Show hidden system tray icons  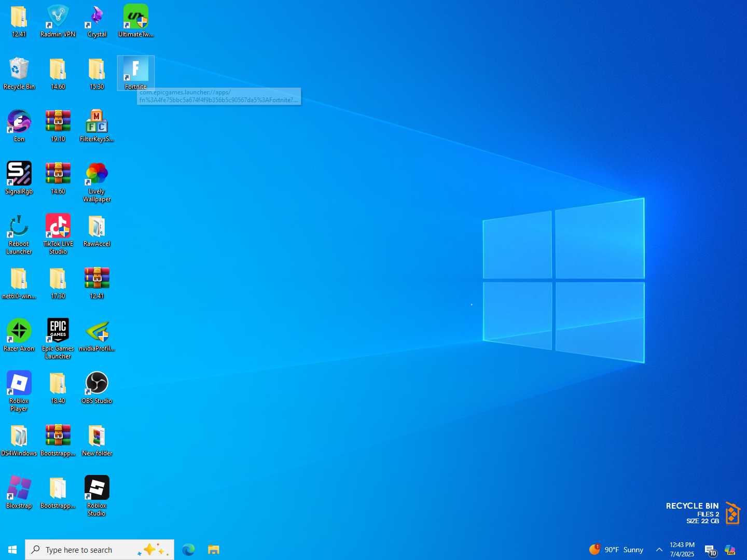[x=659, y=550]
